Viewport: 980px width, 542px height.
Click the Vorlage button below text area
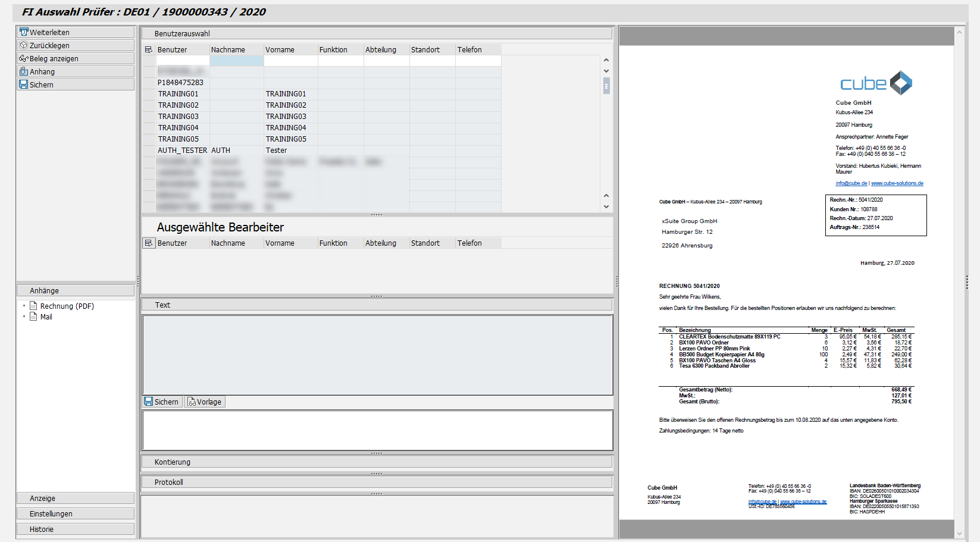coord(205,402)
